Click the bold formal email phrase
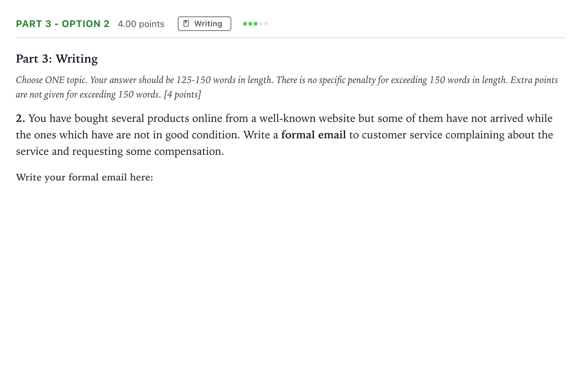Viewport: 581px width, 392px height. pos(314,135)
